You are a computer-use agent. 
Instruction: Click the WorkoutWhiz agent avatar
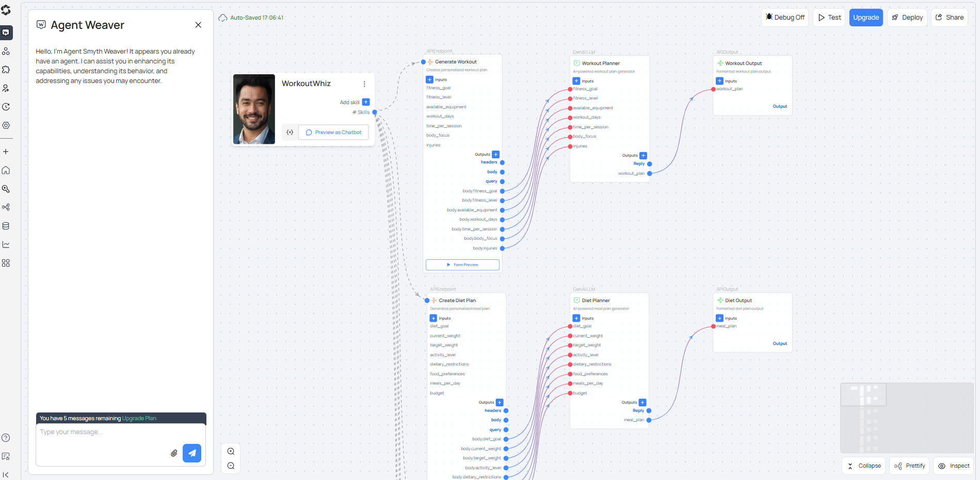[254, 109]
